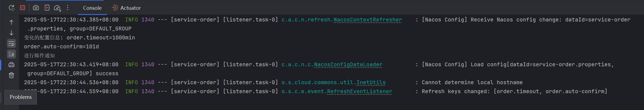Stop the running process

click(x=23, y=8)
